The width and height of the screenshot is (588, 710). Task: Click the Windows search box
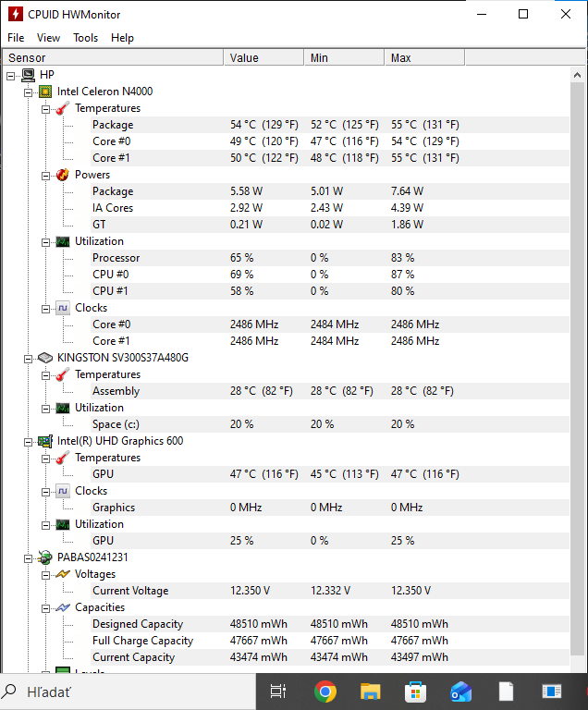pos(120,691)
